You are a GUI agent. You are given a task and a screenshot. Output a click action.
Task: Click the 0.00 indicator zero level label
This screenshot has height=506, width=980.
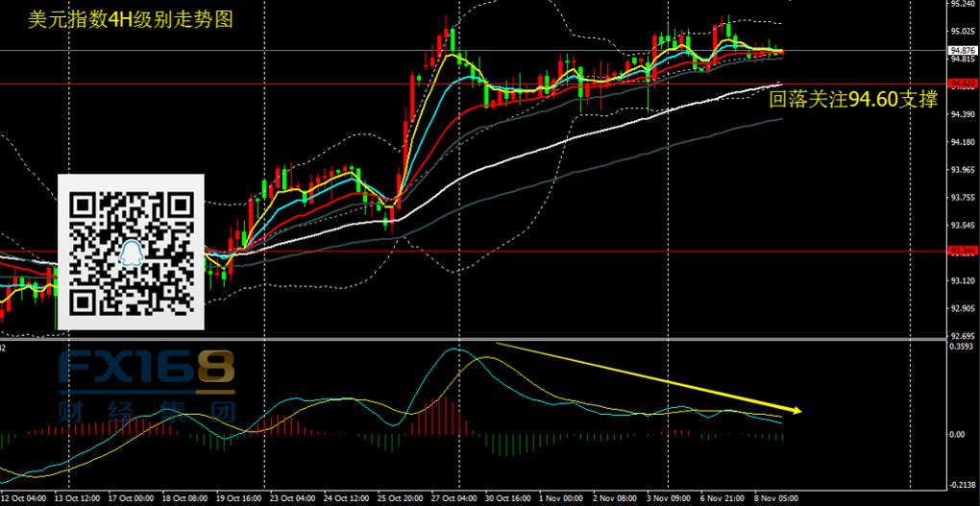[x=958, y=435]
